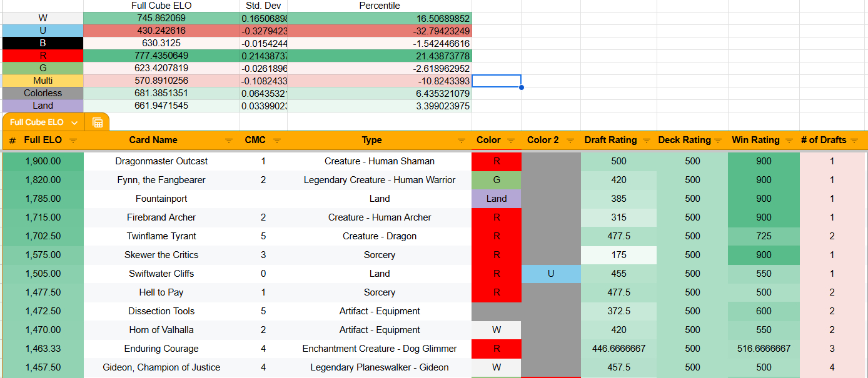The height and width of the screenshot is (378, 868).
Task: Open the Full ELO column filter icon
Action: point(73,141)
